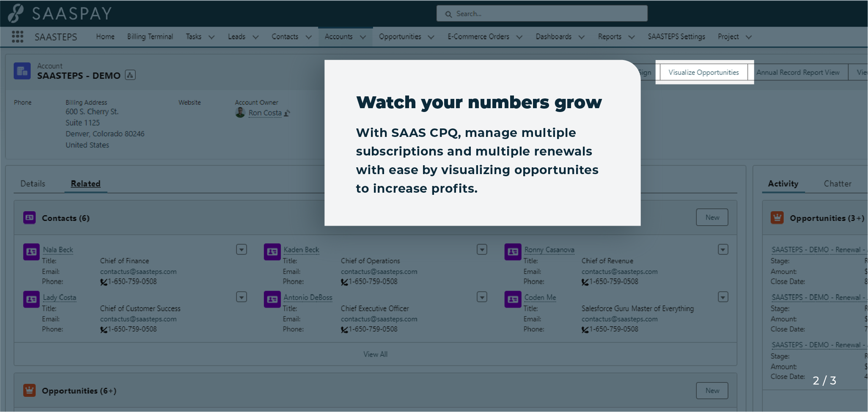Select the Related tab
868x412 pixels.
[x=85, y=184]
